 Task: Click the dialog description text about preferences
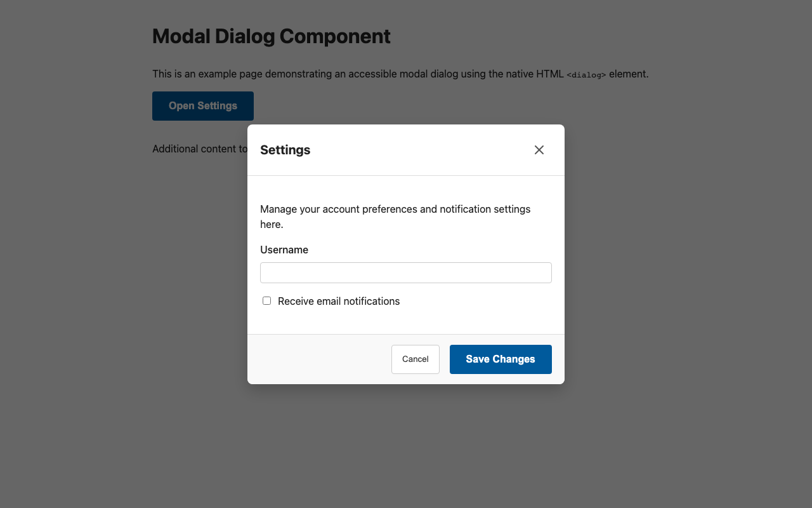coord(395,217)
